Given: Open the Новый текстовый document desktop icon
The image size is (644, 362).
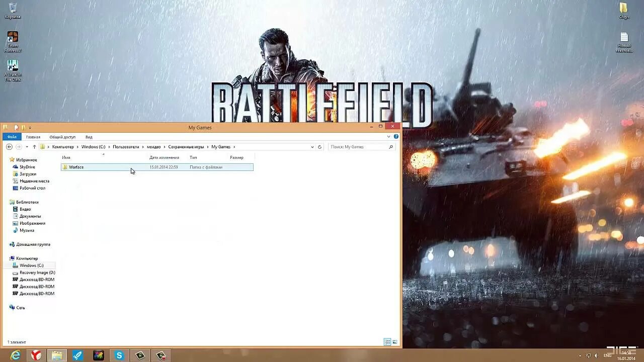Looking at the screenshot, I should click(x=624, y=42).
